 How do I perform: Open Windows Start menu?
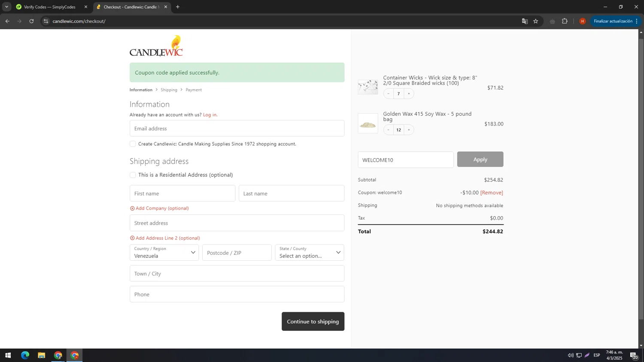8,355
